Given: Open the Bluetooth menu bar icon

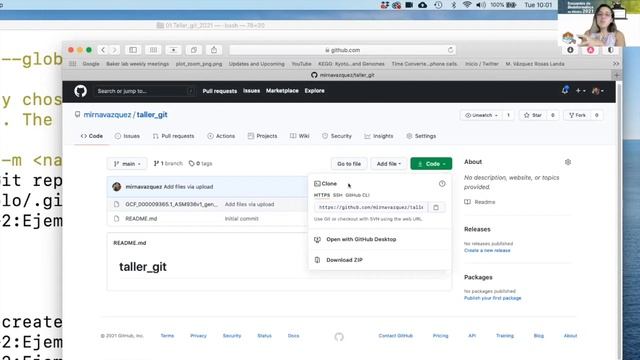Looking at the screenshot, I should (x=453, y=5).
